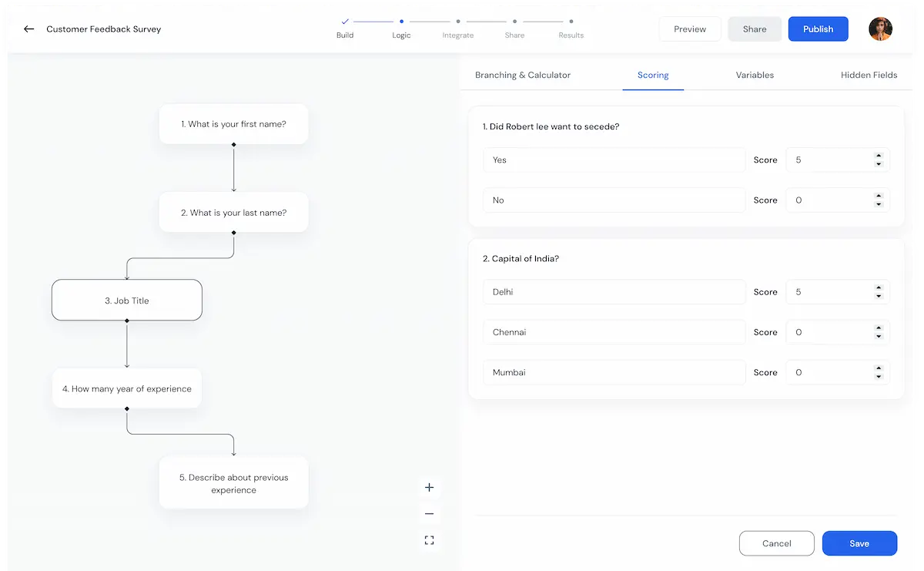Click the fit-to-screen canvas icon
Screen dimensions: 924x571
click(x=430, y=540)
